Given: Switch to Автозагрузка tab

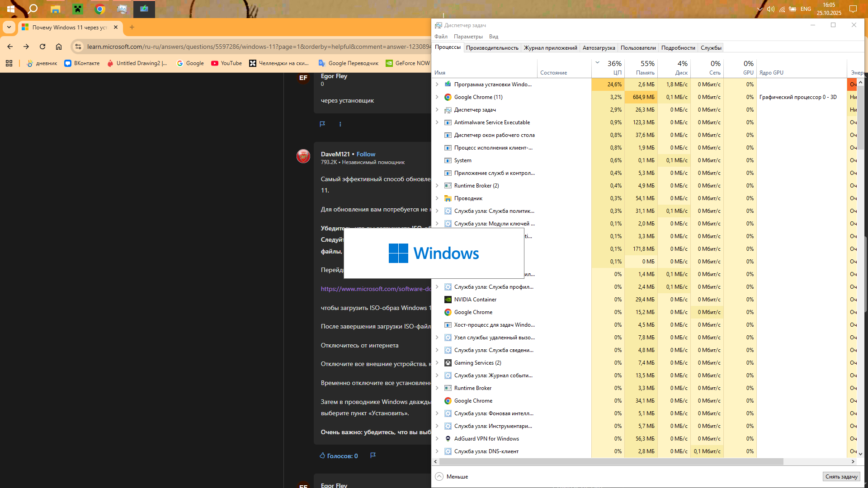Looking at the screenshot, I should point(599,48).
